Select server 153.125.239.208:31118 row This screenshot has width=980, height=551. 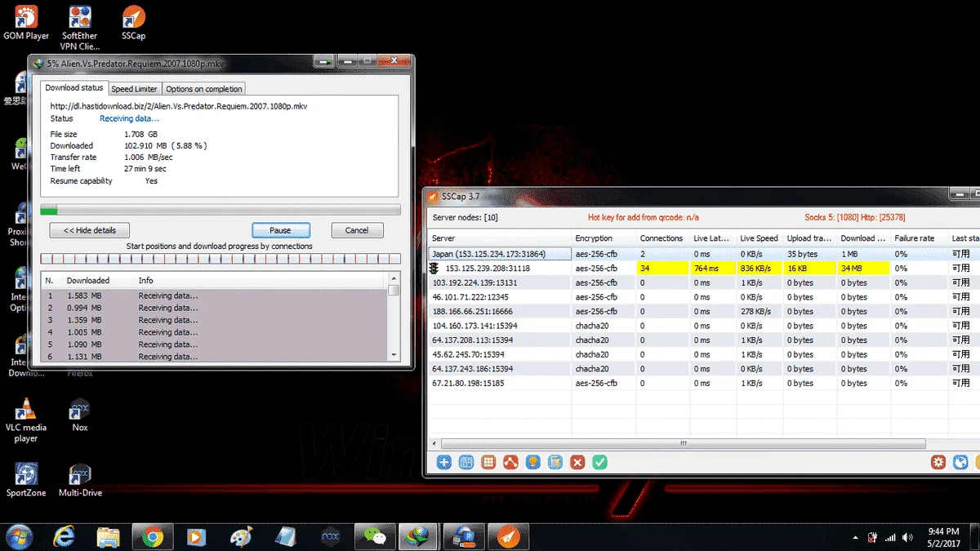(x=702, y=268)
